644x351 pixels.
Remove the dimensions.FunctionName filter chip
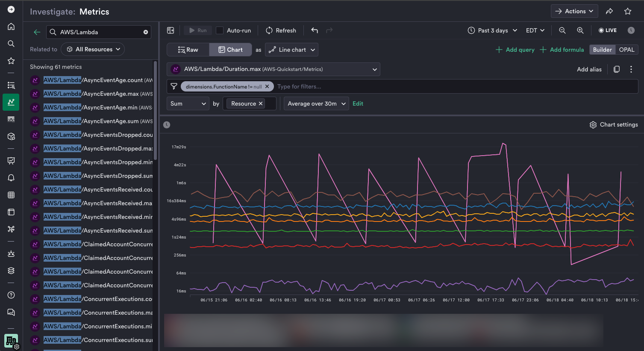[267, 86]
